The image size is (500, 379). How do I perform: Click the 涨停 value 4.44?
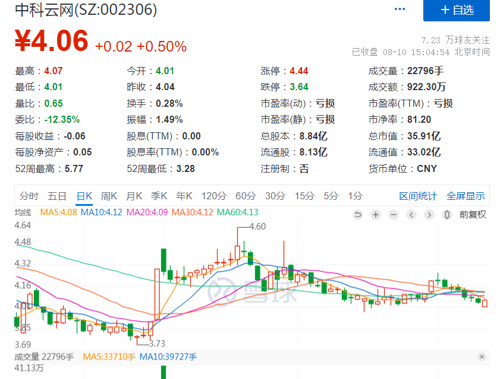click(x=299, y=71)
